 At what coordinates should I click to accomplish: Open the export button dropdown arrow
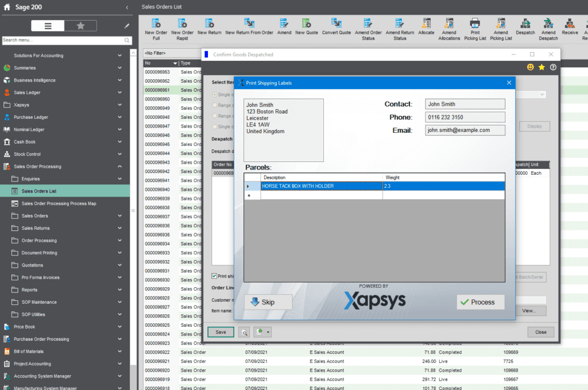[x=268, y=332]
